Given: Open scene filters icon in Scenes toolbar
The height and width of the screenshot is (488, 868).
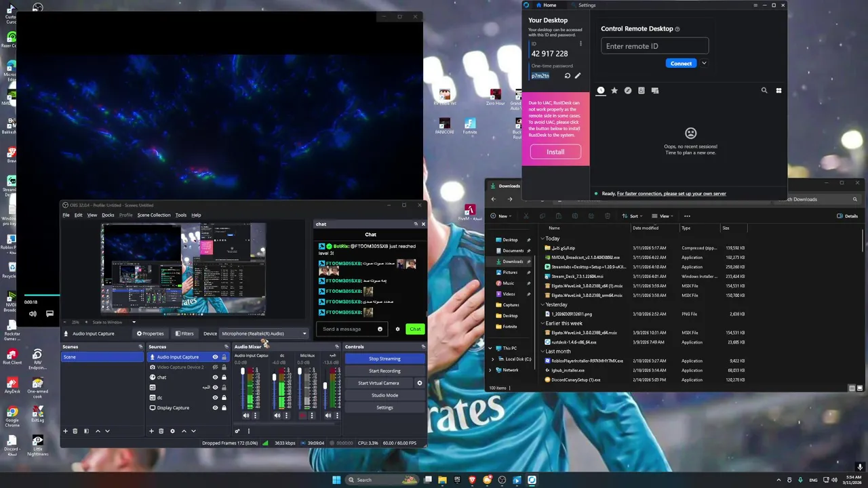Looking at the screenshot, I should pyautogui.click(x=86, y=431).
